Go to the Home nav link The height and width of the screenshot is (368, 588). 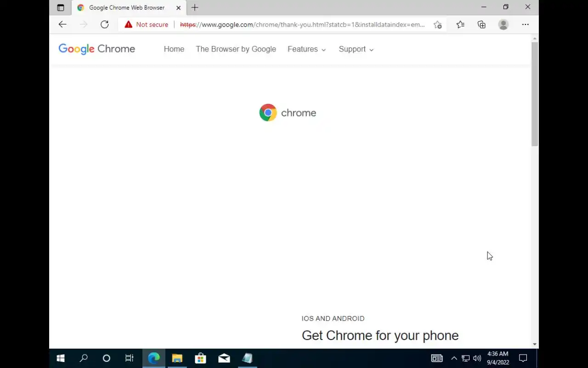[x=174, y=49]
